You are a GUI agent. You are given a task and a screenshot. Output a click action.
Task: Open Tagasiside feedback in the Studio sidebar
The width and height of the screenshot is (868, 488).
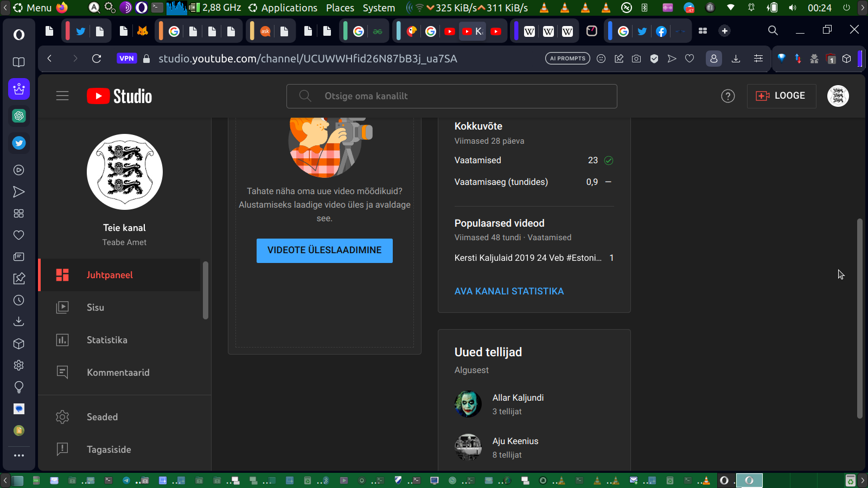(124, 450)
